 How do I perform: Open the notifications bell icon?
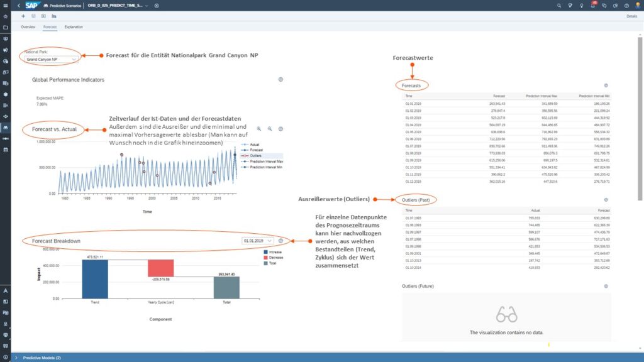(x=592, y=5)
